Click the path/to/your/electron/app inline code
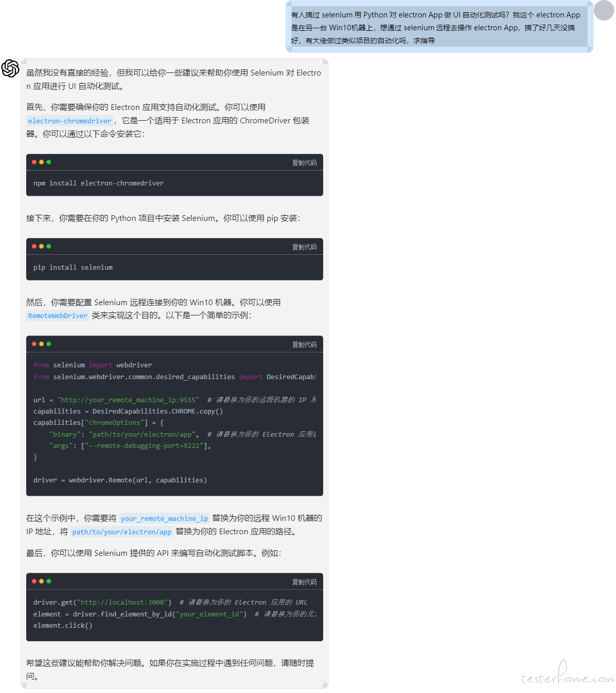The width and height of the screenshot is (616, 693). [x=122, y=532]
